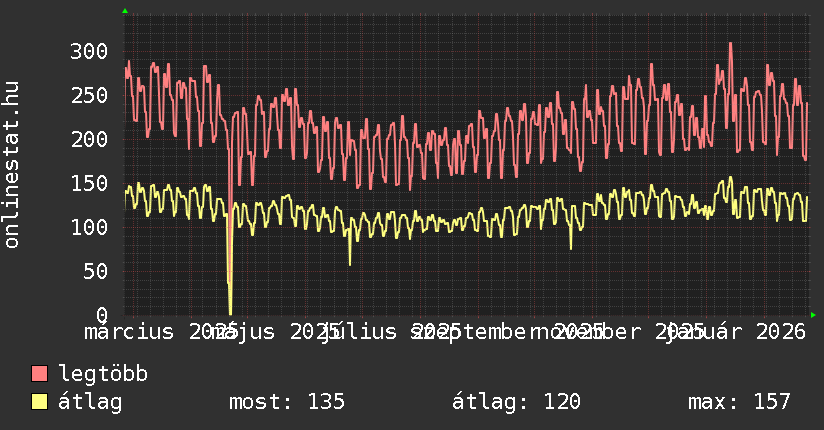Click the red legtöbb legend color swatch
This screenshot has width=824, height=430.
coord(40,374)
